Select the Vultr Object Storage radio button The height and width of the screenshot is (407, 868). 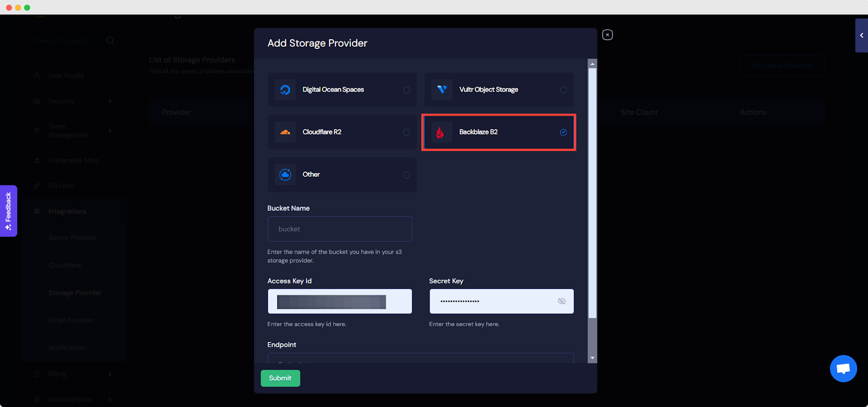pyautogui.click(x=563, y=90)
